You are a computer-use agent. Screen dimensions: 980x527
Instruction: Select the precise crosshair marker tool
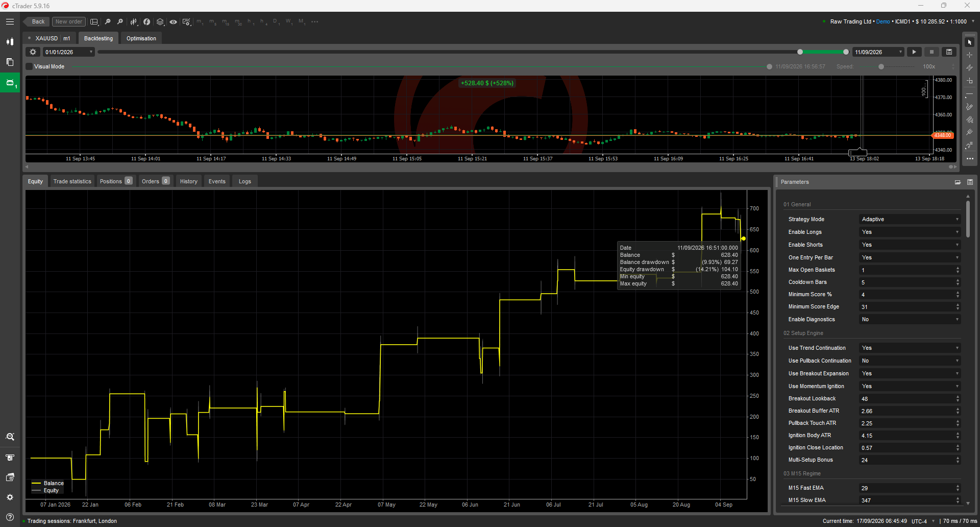point(970,68)
